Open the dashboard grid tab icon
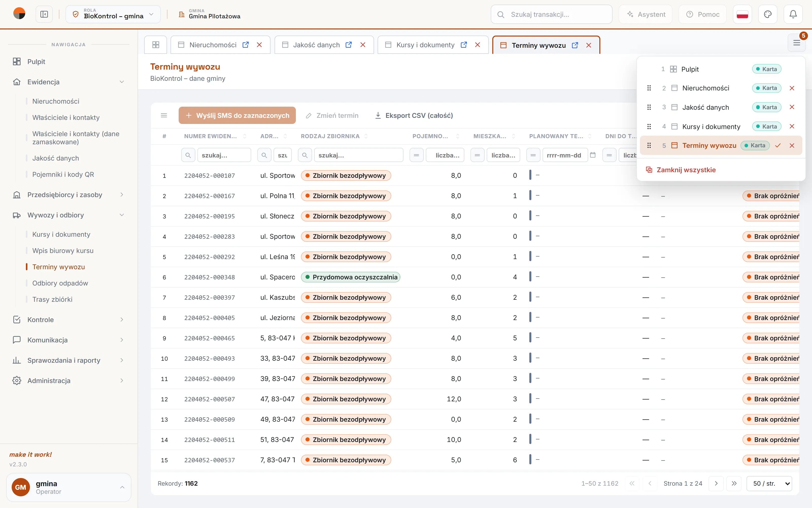This screenshot has height=508, width=812. click(x=156, y=45)
